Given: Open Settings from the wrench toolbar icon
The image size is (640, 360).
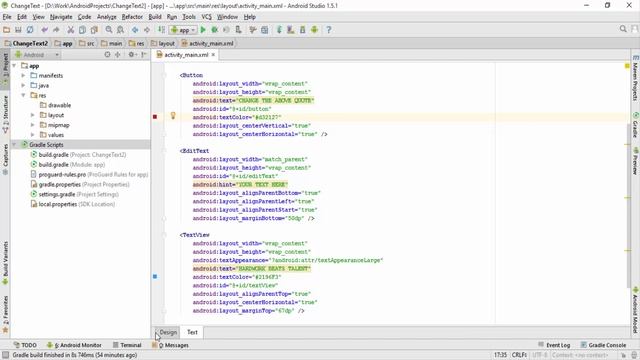Looking at the screenshot, I should [x=253, y=30].
